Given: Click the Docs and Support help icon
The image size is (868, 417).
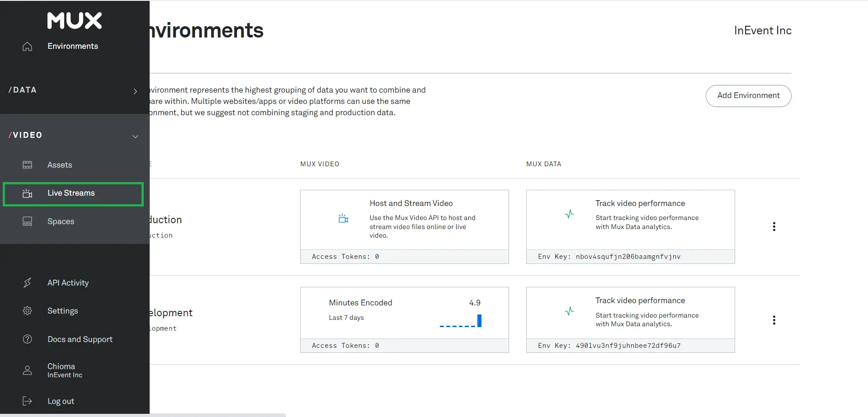Looking at the screenshot, I should (x=27, y=339).
